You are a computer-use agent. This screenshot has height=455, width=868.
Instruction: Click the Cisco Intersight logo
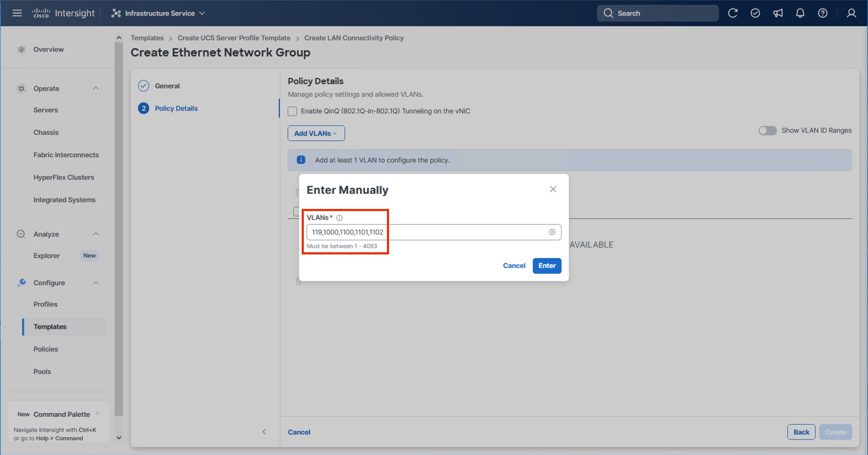tap(63, 13)
